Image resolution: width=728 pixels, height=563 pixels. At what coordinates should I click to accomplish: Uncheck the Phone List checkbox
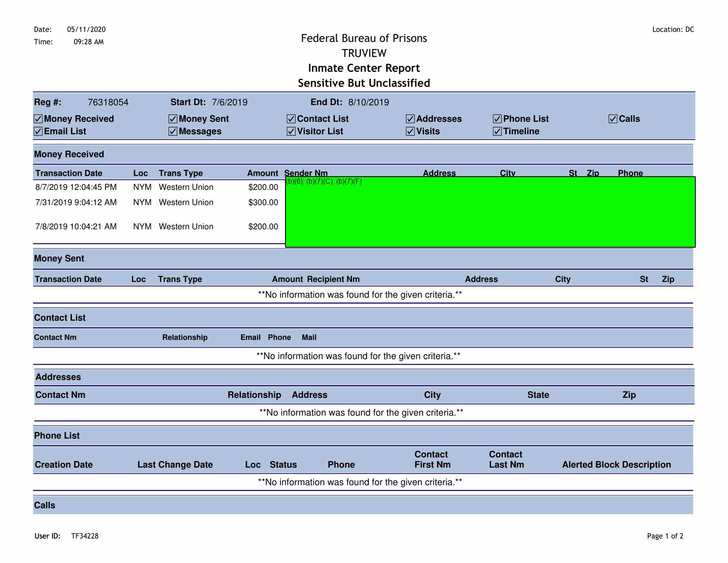coord(497,119)
